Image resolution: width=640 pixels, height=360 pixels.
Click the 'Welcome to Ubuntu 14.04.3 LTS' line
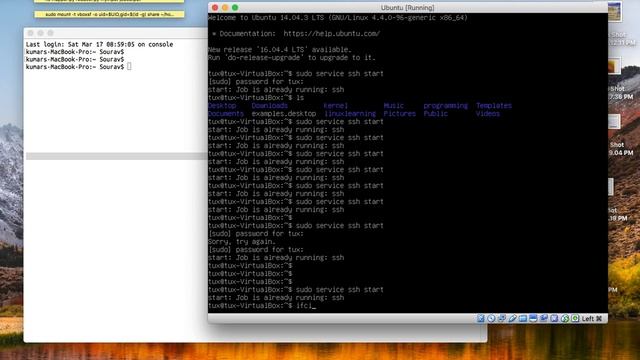click(x=338, y=18)
